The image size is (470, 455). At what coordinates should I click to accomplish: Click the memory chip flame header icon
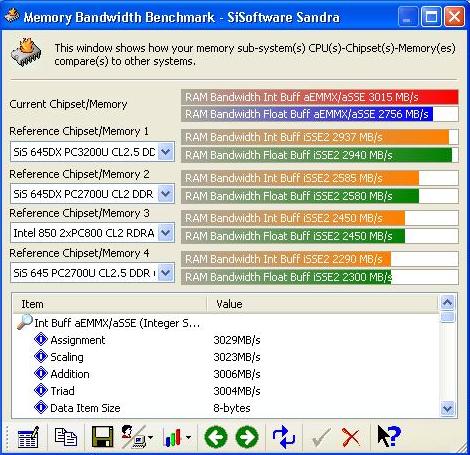[x=26, y=52]
